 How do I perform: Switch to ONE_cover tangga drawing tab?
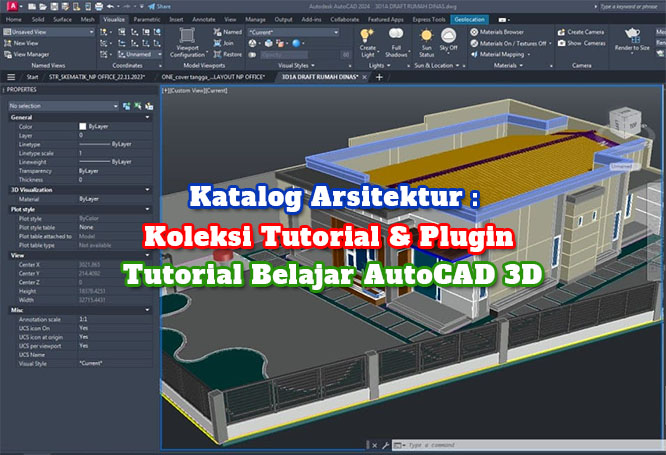pyautogui.click(x=213, y=77)
